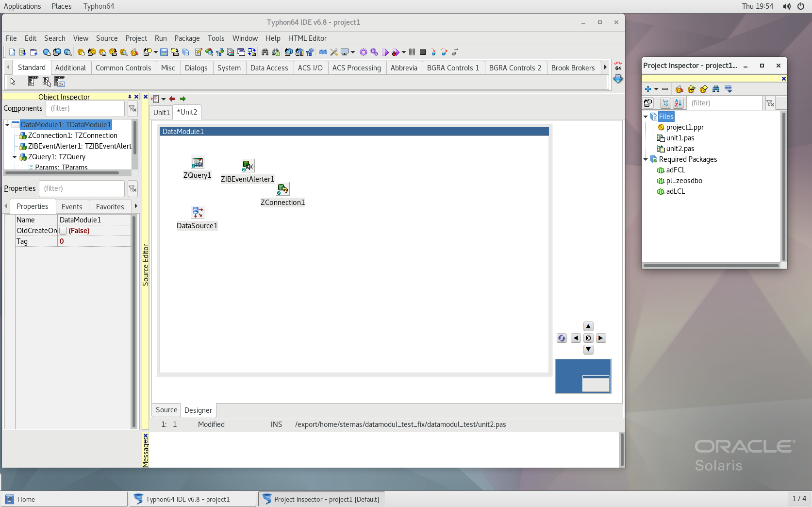Click the minus Remove icon in Project Inspector
This screenshot has height=507, width=812.
click(x=665, y=89)
